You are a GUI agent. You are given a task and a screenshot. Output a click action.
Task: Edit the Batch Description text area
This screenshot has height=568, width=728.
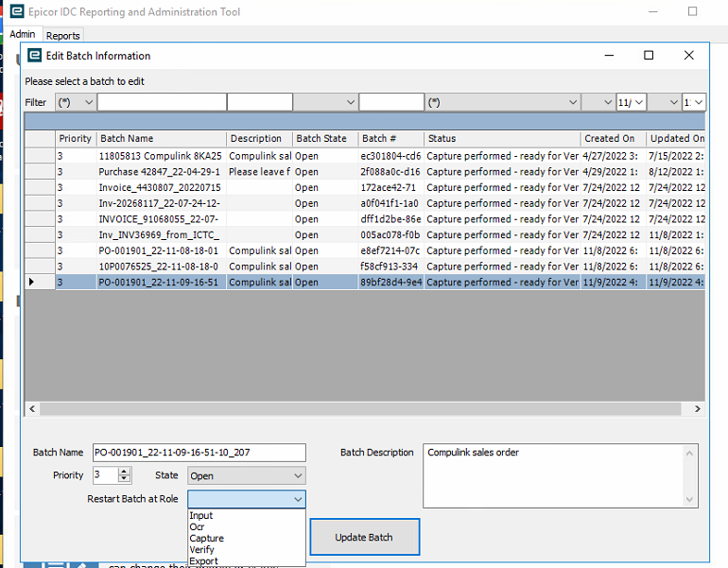coord(561,475)
